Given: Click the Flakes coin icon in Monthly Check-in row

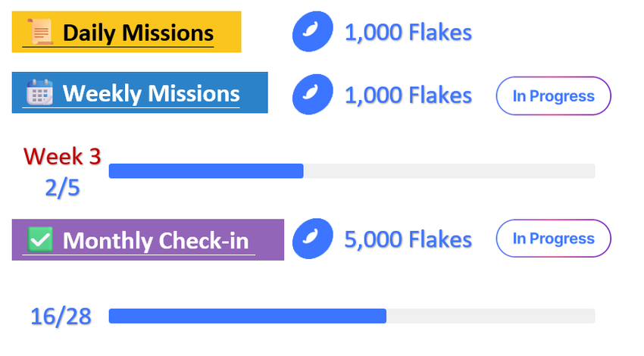Looking at the screenshot, I should pos(313,239).
